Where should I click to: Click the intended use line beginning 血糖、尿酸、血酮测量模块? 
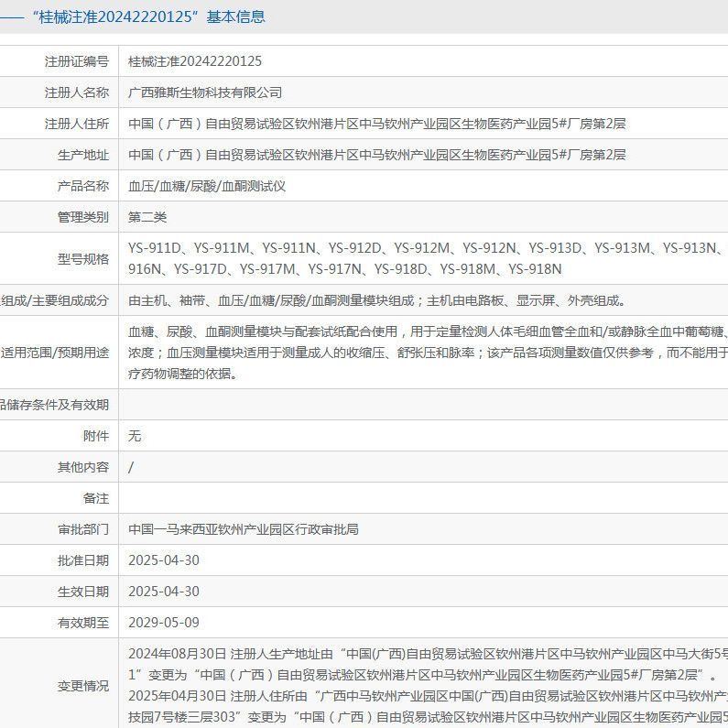pyautogui.click(x=428, y=331)
